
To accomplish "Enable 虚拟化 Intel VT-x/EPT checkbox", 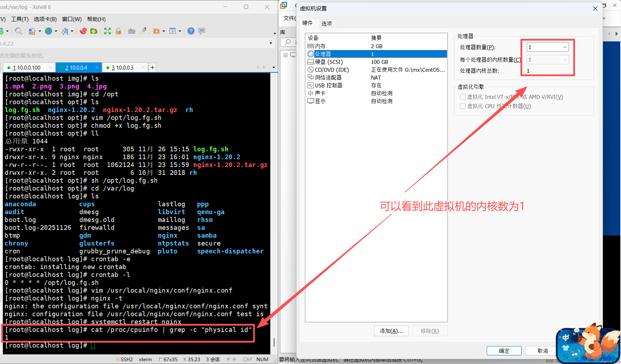I will [463, 97].
